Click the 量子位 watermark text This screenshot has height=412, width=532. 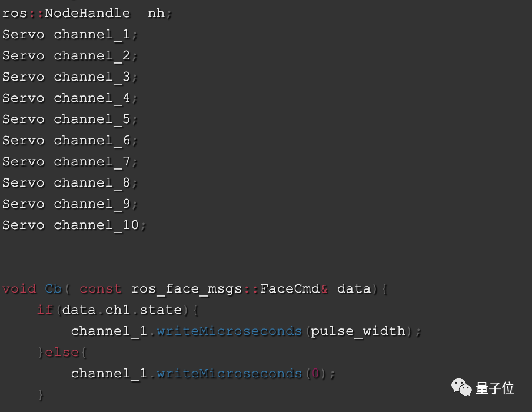pos(495,388)
